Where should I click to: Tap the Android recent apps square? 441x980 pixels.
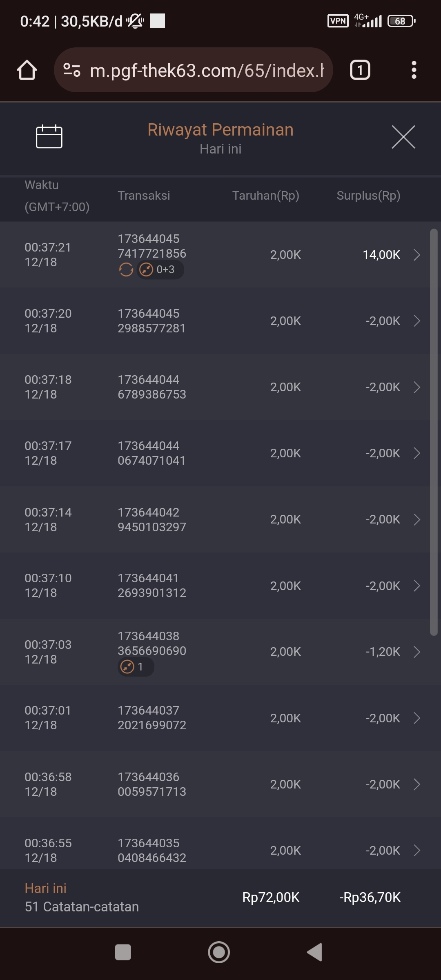123,952
